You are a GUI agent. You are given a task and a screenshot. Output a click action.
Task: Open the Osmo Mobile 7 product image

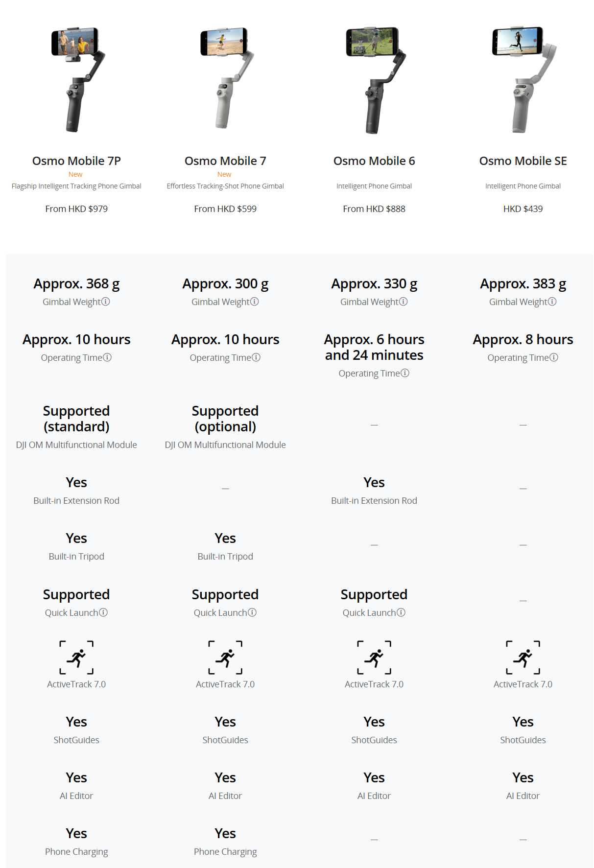tap(225, 79)
